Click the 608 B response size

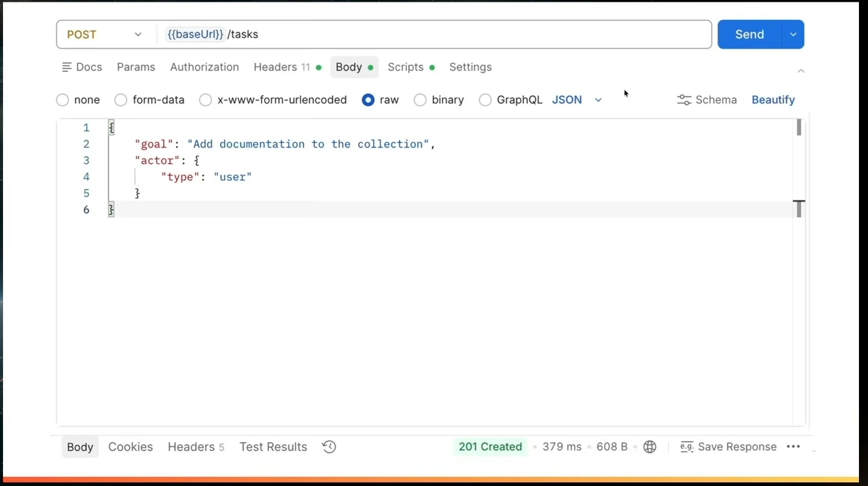(612, 447)
